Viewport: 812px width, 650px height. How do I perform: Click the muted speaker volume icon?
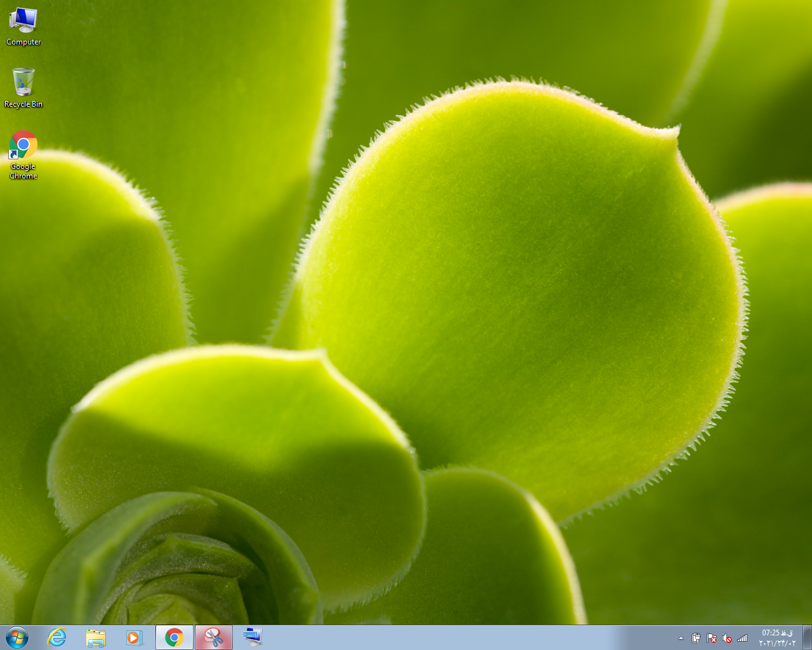[x=727, y=638]
